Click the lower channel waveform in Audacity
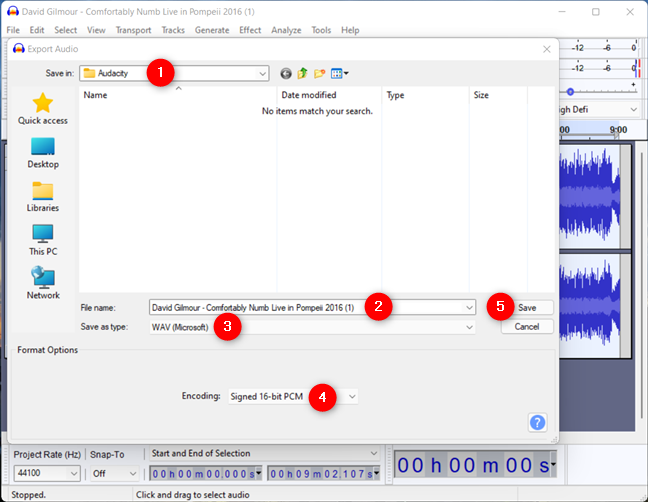This screenshot has width=648, height=502. pyautogui.click(x=589, y=305)
